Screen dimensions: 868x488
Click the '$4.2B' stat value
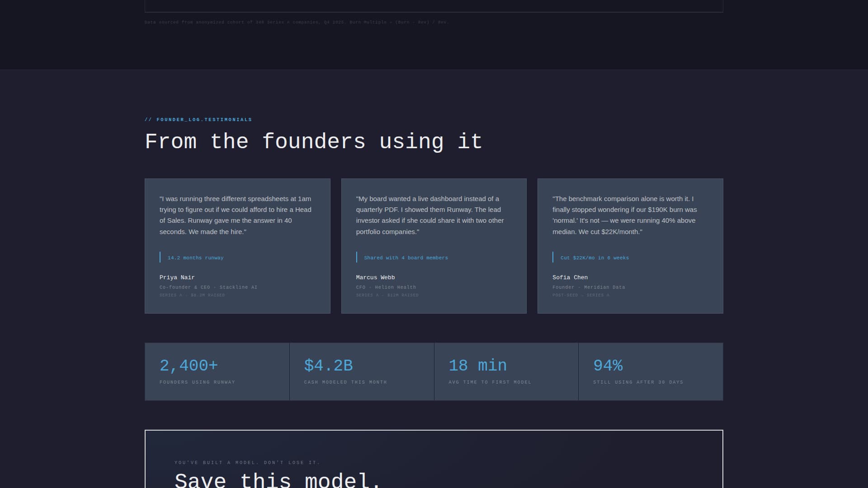(329, 366)
